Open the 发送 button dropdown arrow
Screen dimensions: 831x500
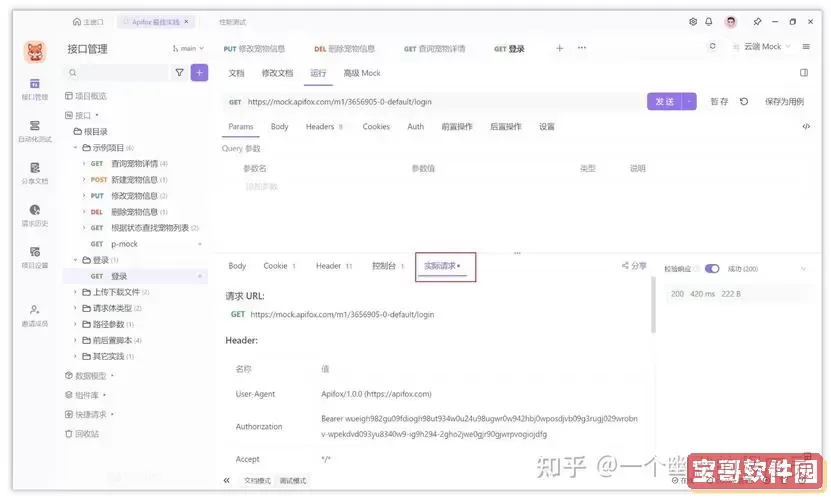[689, 101]
